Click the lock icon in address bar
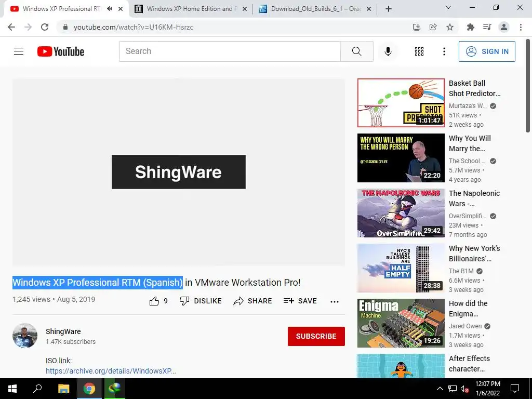Screen dimensions: 532x399 tap(65, 27)
